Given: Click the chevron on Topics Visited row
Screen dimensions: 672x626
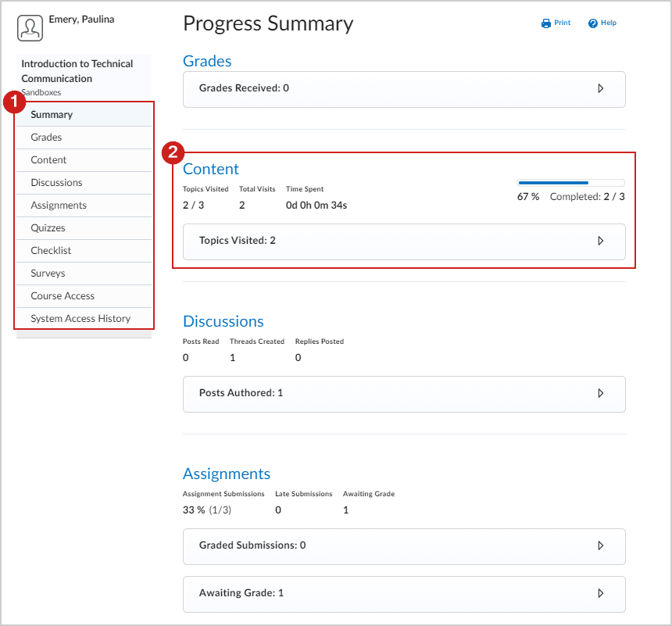Looking at the screenshot, I should (x=601, y=241).
